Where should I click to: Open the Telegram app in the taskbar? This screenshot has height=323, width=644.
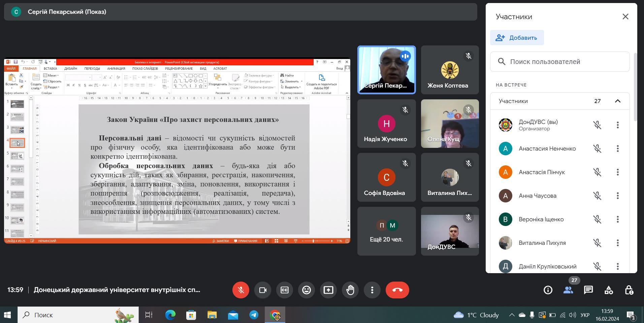point(254,315)
